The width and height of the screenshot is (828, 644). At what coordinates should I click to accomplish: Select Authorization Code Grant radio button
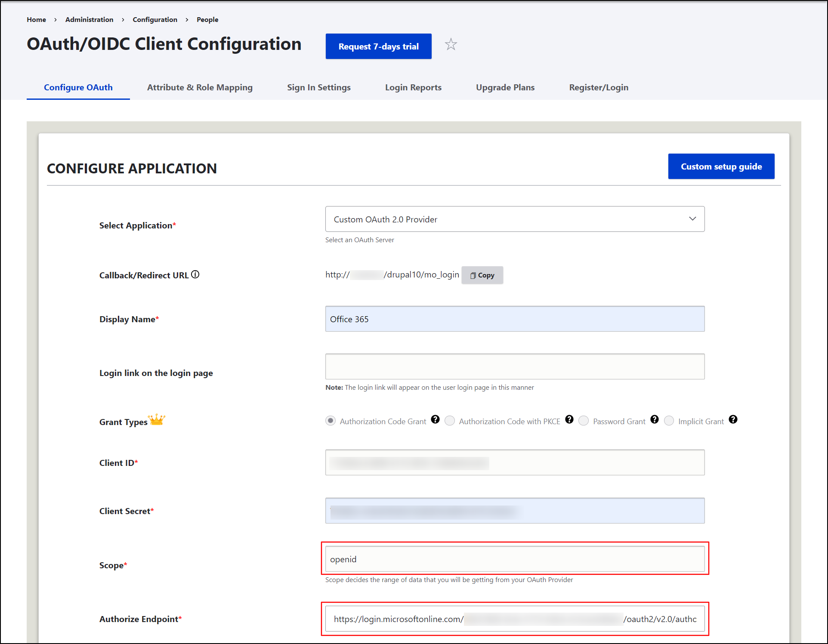[331, 421]
